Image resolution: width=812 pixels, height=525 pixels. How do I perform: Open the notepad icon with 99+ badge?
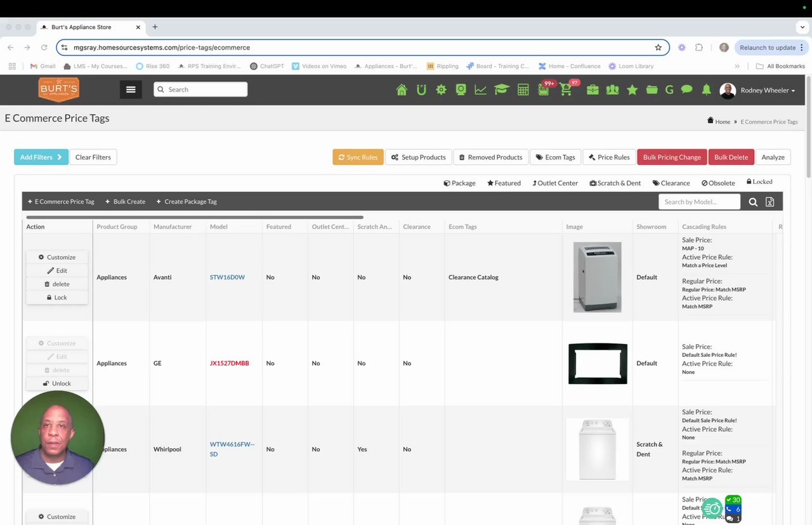(x=544, y=90)
